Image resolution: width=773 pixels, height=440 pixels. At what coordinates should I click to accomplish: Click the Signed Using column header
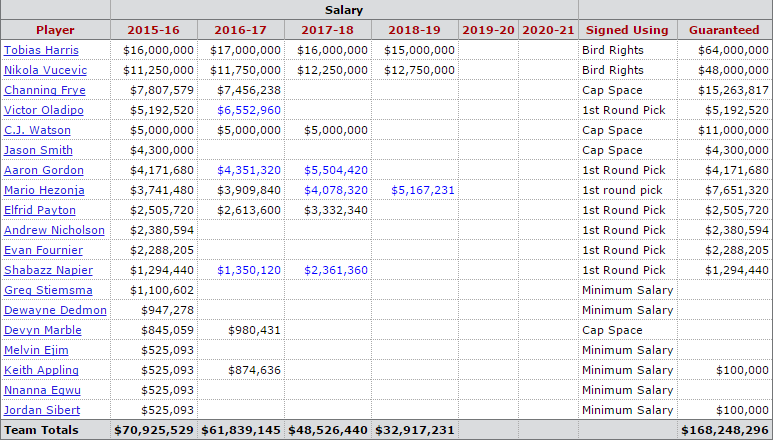point(627,30)
